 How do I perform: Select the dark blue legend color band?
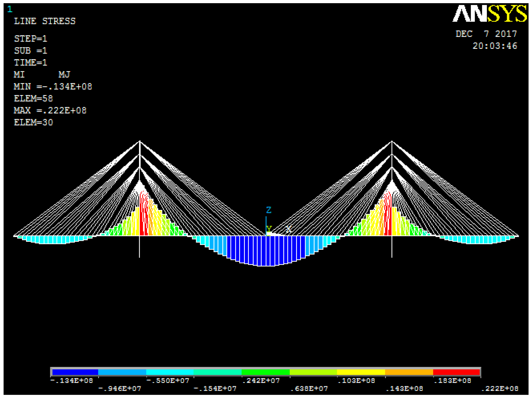coord(75,372)
